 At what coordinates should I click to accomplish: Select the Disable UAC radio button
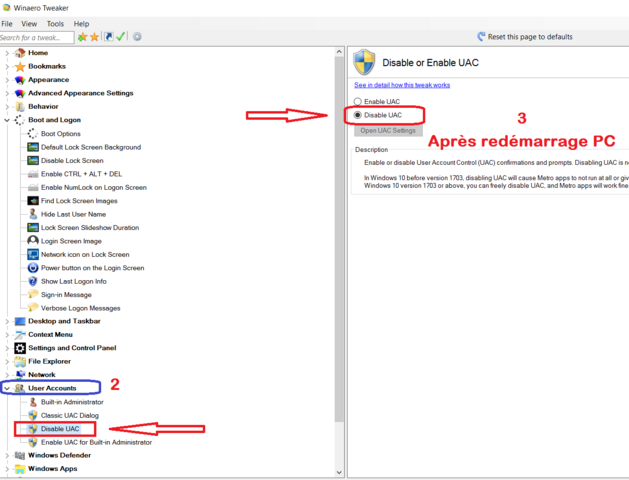pos(358,115)
